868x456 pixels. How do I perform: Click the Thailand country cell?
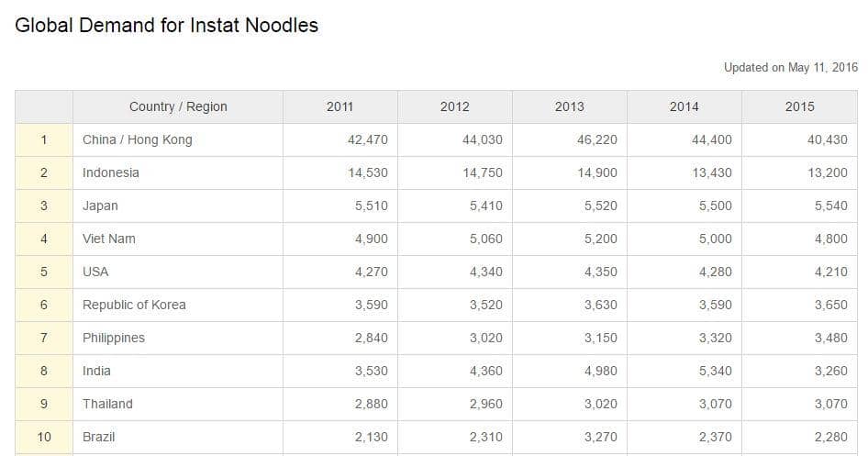[x=107, y=404]
